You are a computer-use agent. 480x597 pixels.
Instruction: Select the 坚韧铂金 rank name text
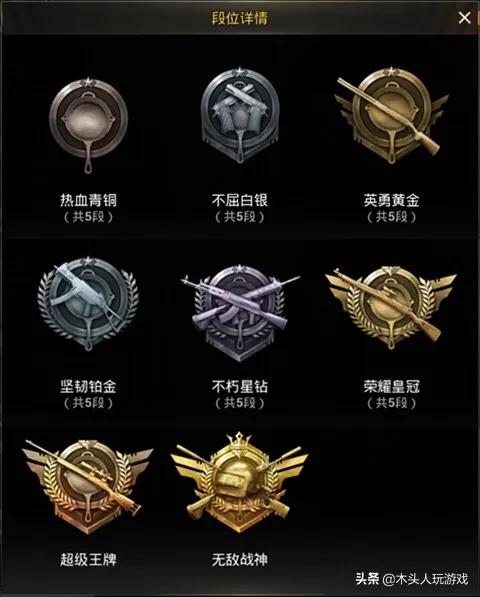(88, 386)
